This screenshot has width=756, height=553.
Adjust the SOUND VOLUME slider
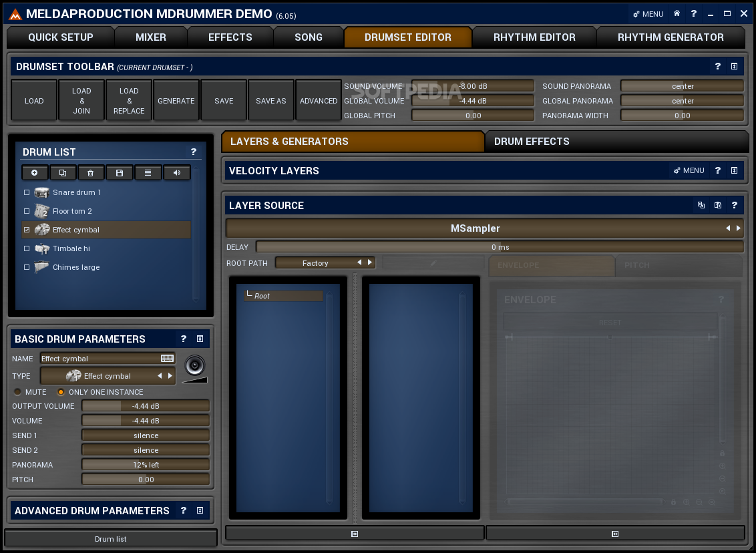[473, 85]
